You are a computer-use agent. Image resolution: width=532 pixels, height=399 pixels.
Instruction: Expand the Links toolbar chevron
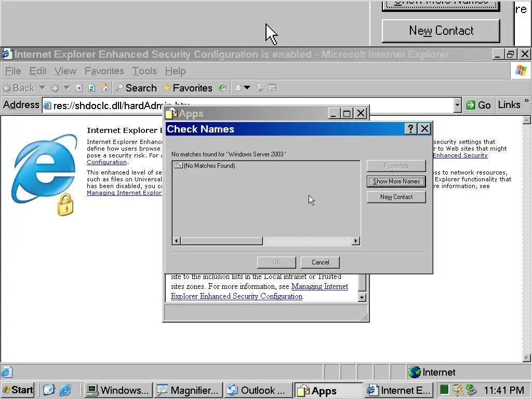click(527, 101)
